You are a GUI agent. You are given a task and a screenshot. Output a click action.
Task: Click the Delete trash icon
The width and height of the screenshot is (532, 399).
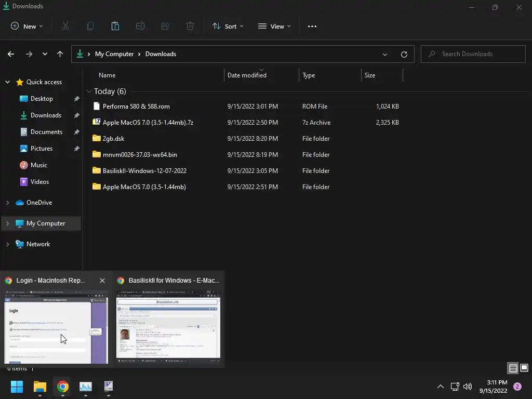coord(190,26)
